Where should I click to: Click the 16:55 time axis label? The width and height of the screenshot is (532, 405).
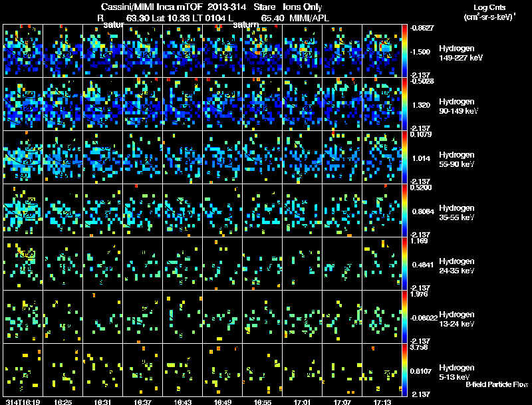[263, 402]
